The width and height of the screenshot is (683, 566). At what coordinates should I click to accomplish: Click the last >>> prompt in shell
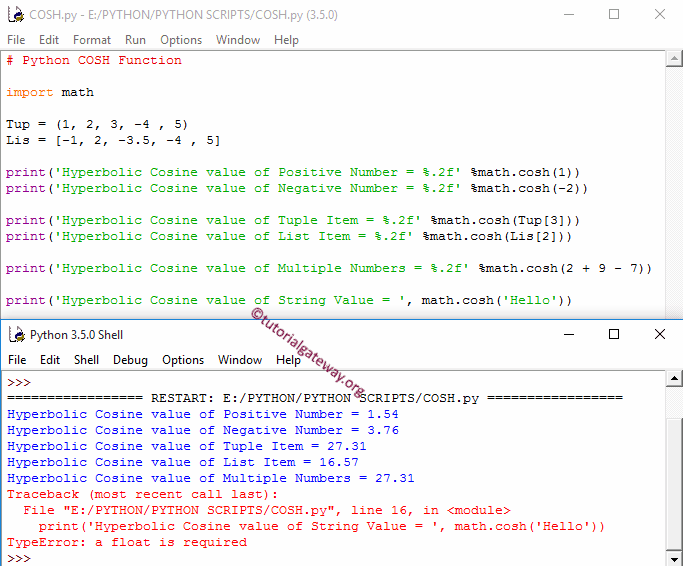click(19, 559)
